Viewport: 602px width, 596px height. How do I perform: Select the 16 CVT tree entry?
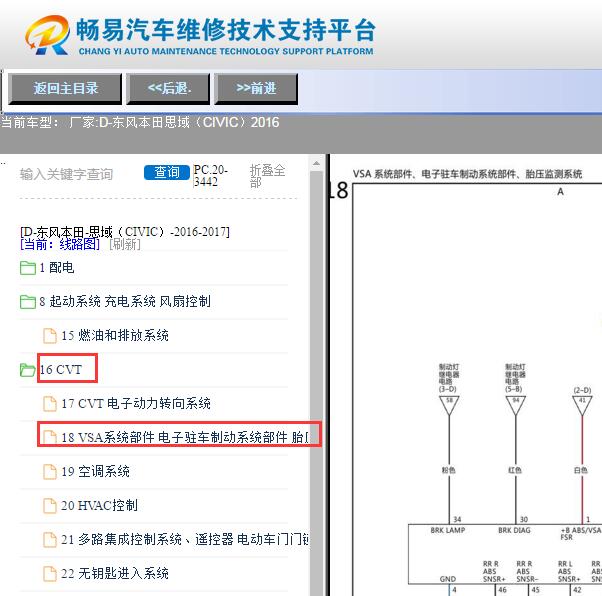61,370
